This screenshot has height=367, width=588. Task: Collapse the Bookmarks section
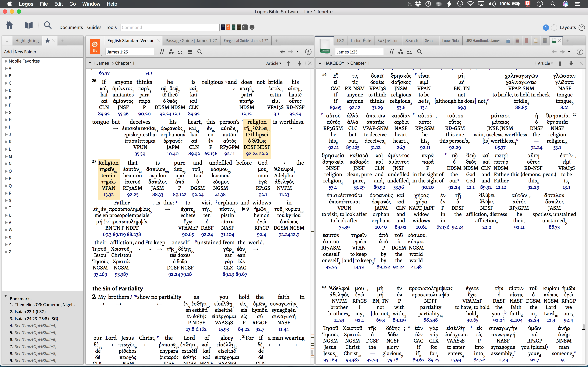[6, 296]
